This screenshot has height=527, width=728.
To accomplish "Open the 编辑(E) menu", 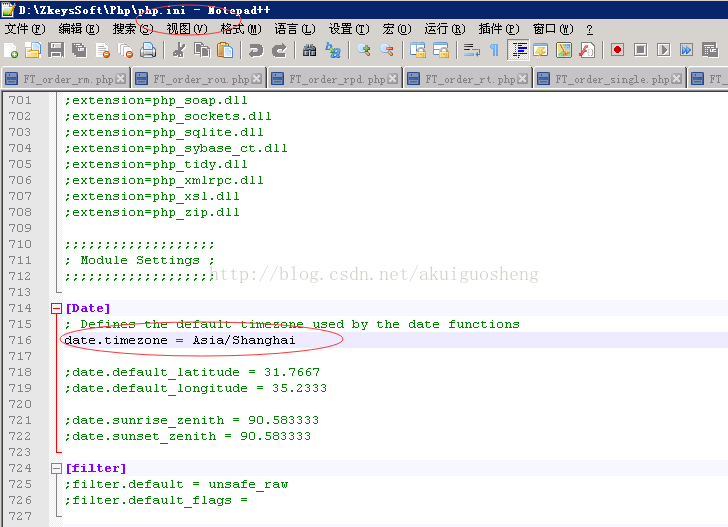I will click(x=79, y=29).
